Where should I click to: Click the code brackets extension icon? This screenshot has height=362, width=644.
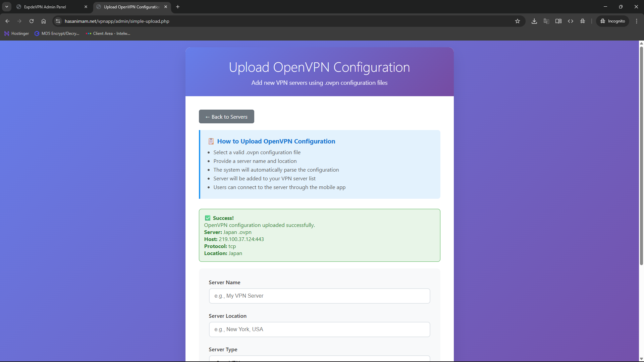point(571,21)
